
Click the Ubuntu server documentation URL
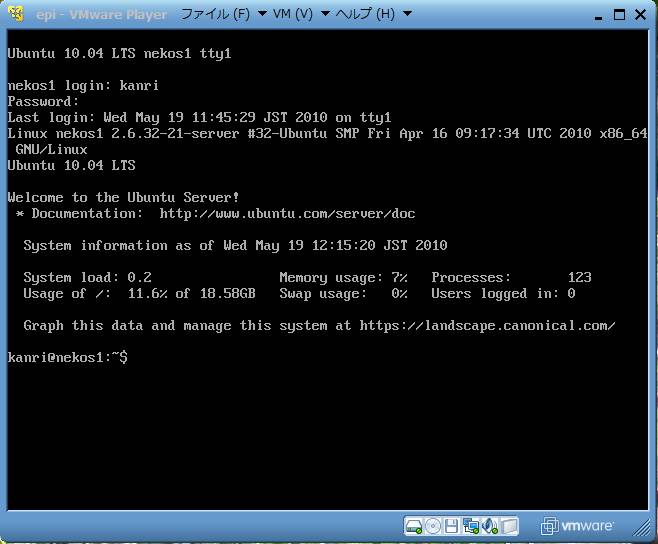point(287,213)
